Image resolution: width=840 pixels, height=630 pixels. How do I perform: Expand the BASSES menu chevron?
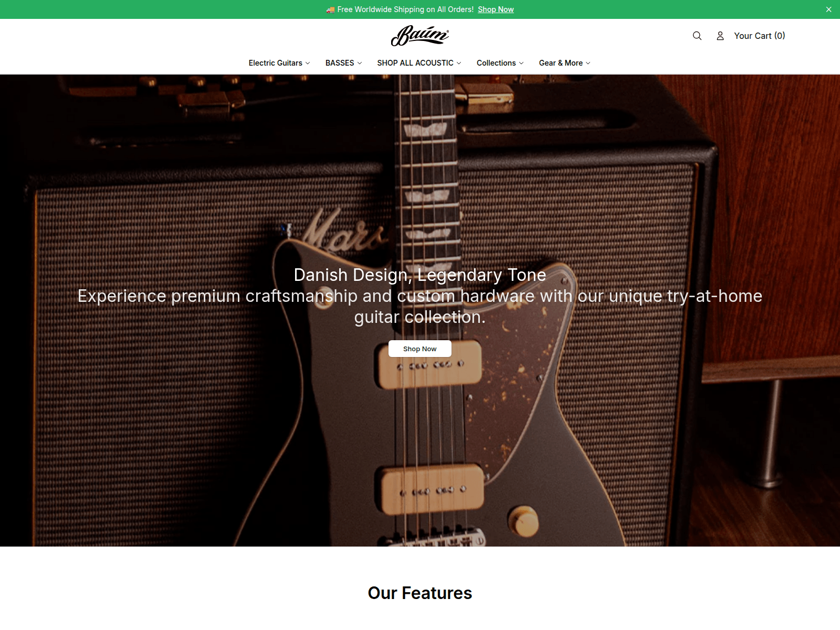(x=360, y=63)
